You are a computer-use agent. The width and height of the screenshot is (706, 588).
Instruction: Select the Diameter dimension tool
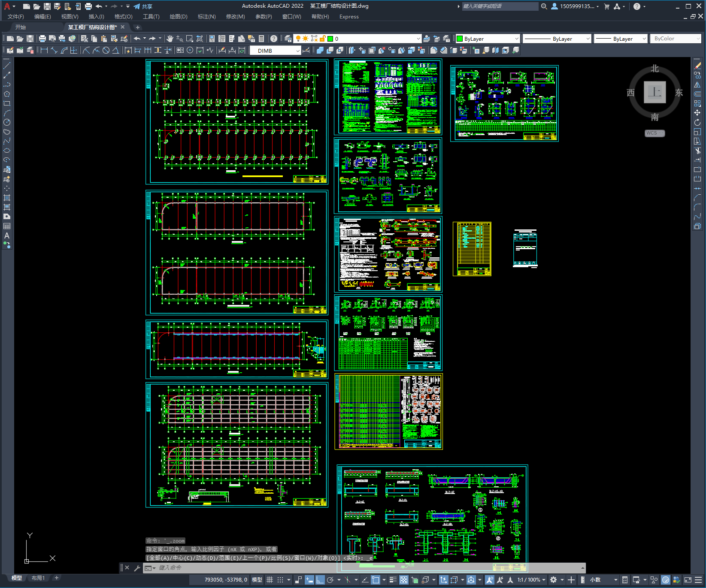click(106, 50)
